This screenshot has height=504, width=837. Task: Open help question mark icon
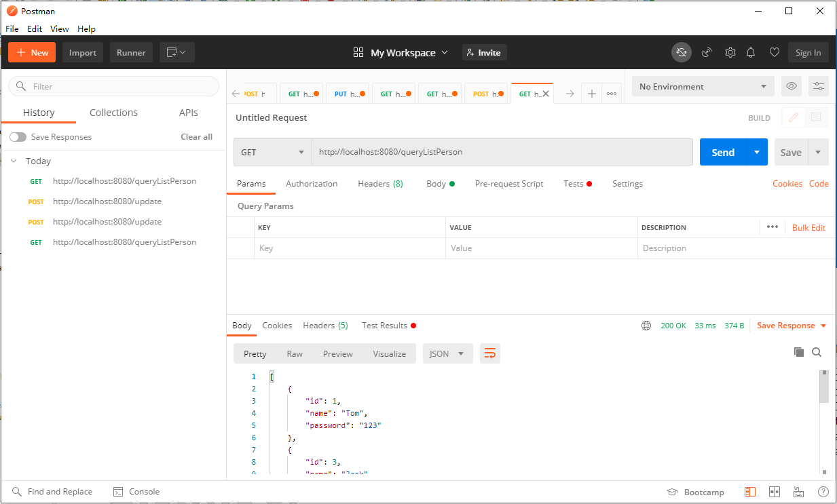[823, 492]
